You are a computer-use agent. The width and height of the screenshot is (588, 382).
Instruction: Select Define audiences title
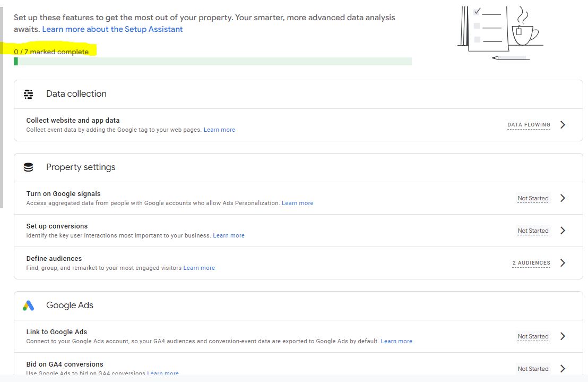54,259
